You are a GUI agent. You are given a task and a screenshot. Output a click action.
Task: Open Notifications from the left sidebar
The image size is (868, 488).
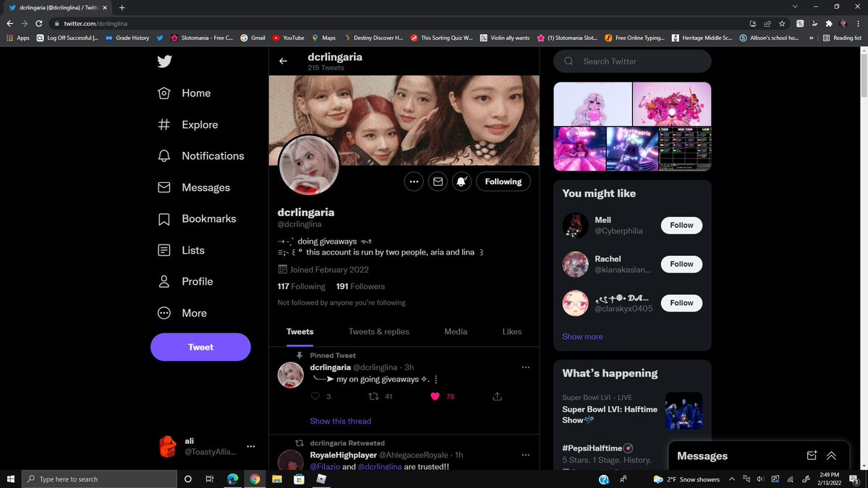tap(200, 156)
